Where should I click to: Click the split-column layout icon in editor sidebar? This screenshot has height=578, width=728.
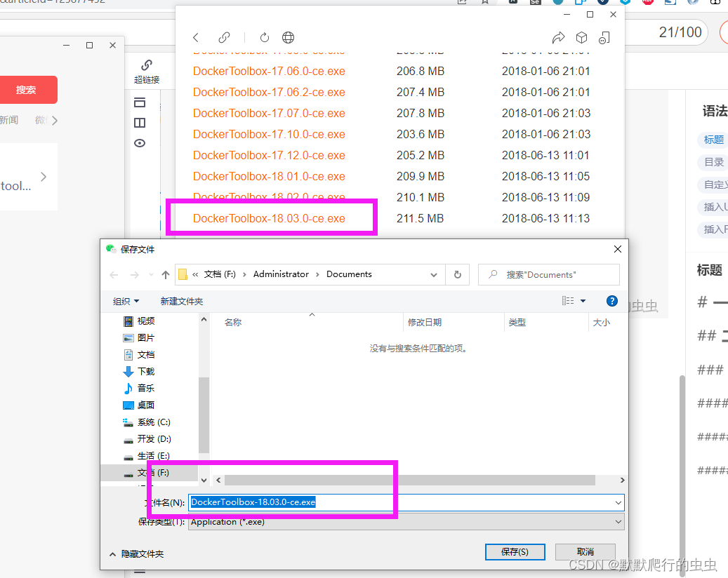140,123
